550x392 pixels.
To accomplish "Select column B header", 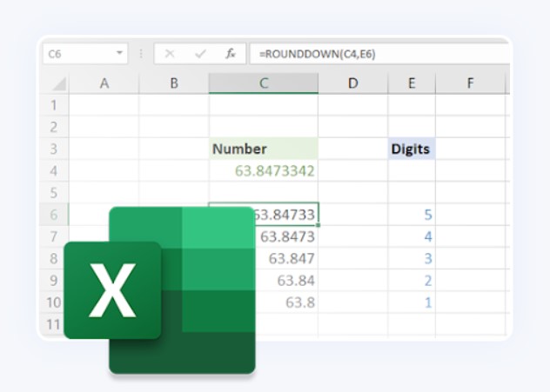I will coord(174,83).
